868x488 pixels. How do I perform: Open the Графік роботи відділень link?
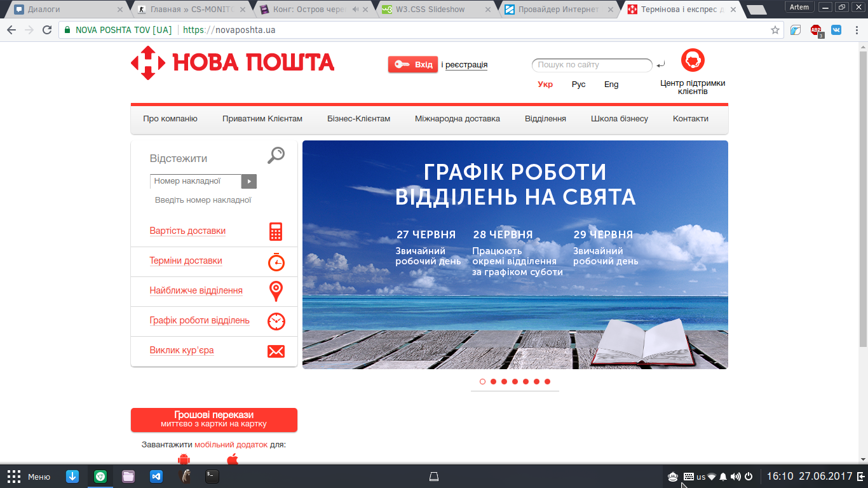tap(200, 320)
